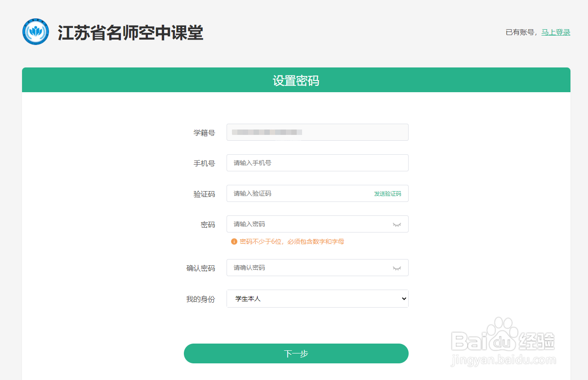This screenshot has height=380, width=588.
Task: Click the 我的身份 label
Action: (200, 299)
